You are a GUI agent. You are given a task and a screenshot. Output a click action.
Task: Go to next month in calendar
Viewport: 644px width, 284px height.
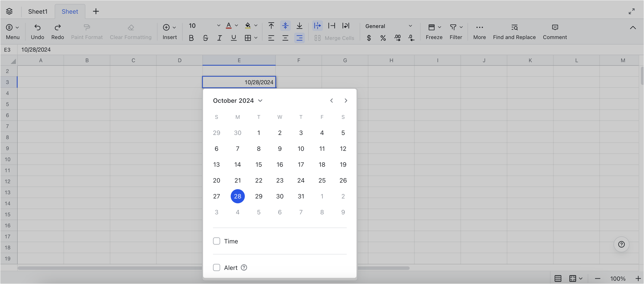(x=346, y=101)
